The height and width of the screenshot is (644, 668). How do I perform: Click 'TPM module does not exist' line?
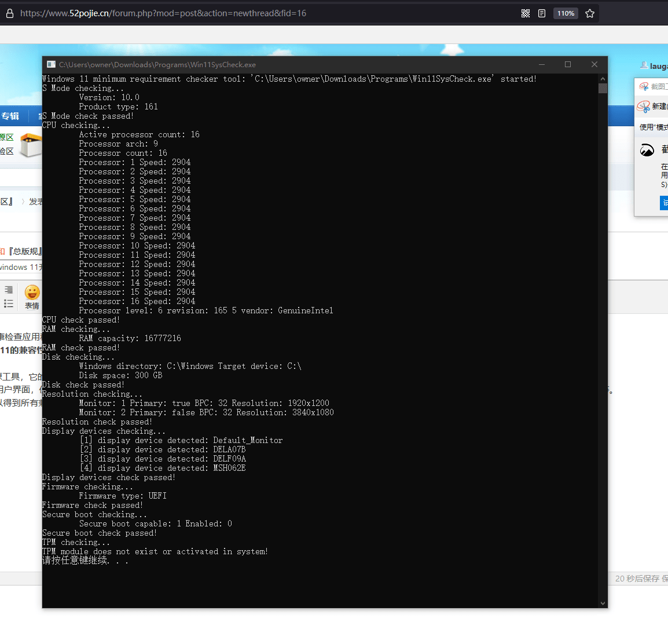click(155, 551)
